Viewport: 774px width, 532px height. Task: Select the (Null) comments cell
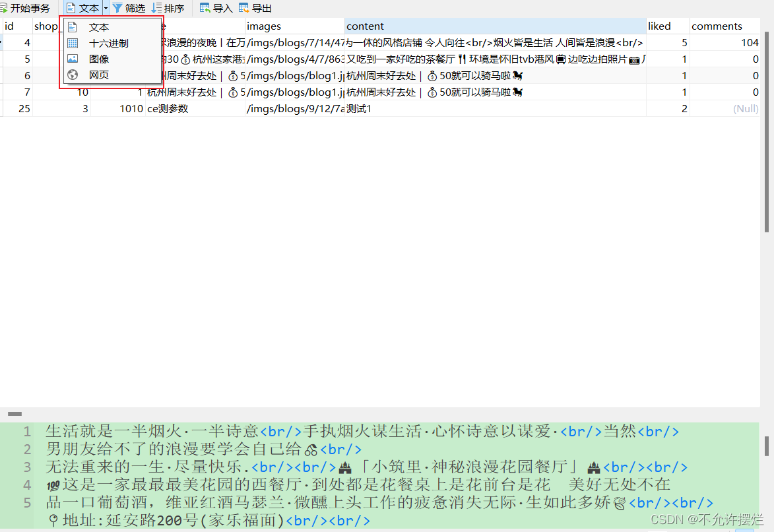point(725,109)
